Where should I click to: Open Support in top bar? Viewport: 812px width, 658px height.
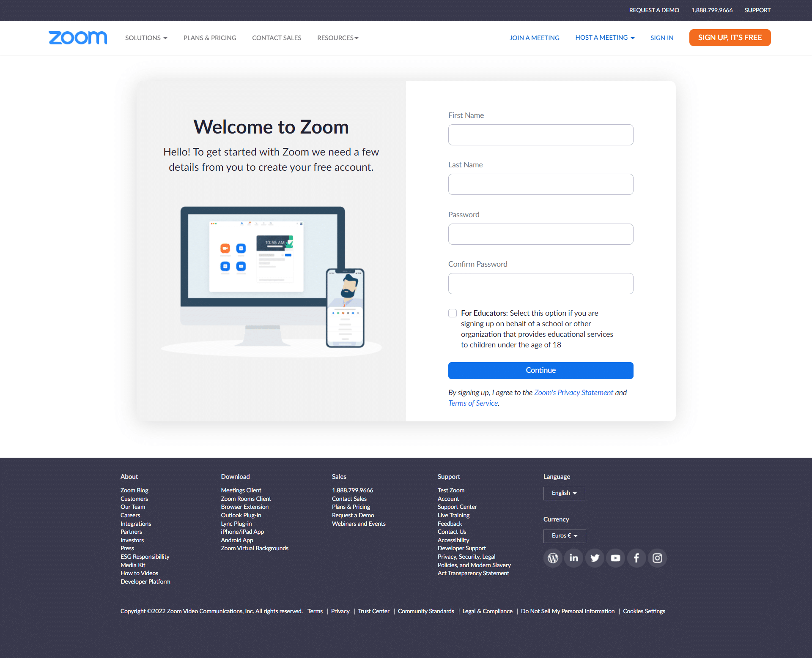pos(757,10)
